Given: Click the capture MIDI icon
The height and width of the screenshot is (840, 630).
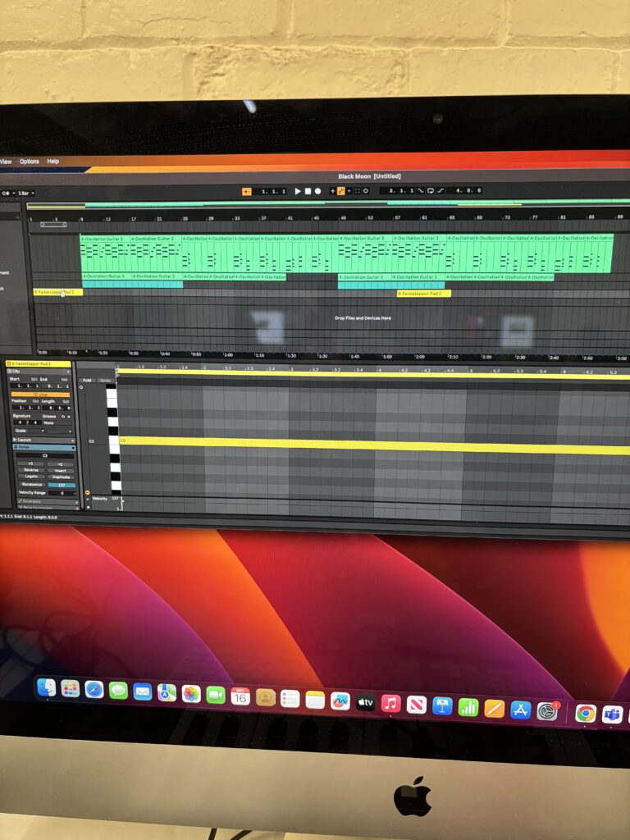Looking at the screenshot, I should pyautogui.click(x=358, y=190).
